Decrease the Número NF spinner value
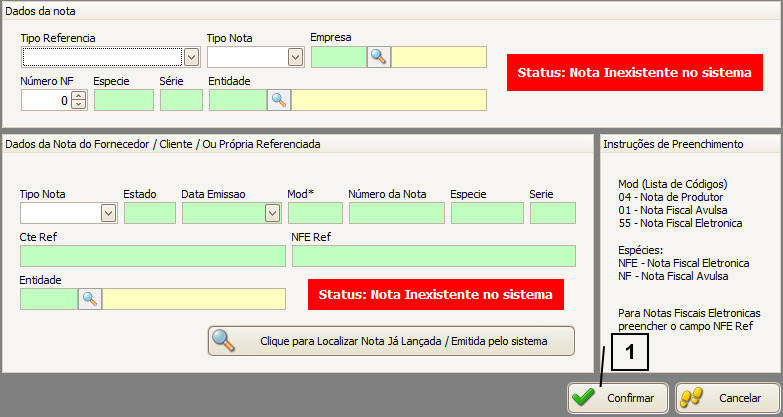 pos(78,104)
